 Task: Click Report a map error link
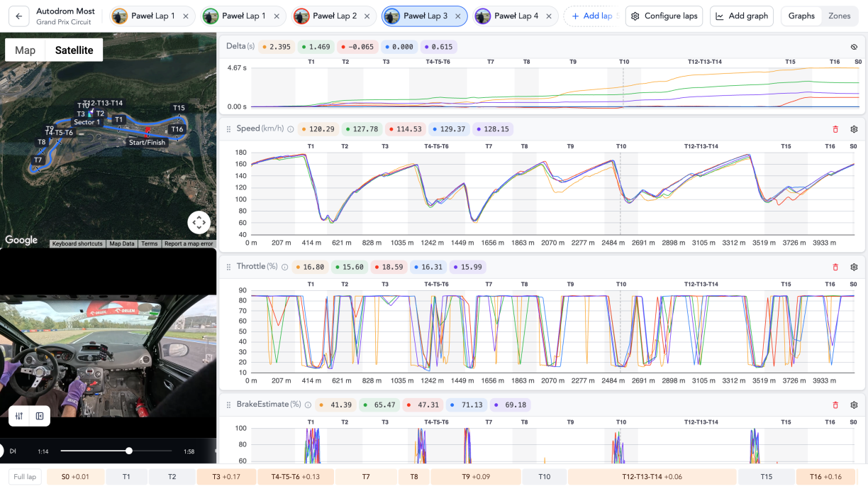pyautogui.click(x=189, y=243)
